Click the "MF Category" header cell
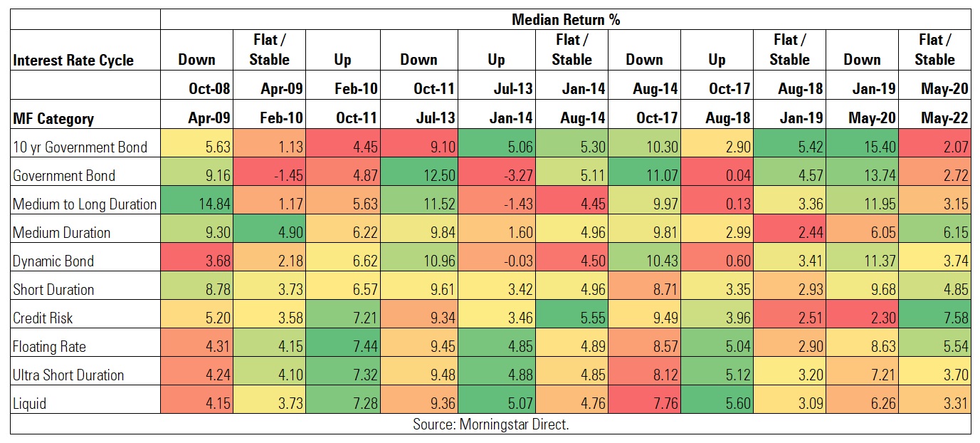The image size is (980, 443). click(53, 118)
